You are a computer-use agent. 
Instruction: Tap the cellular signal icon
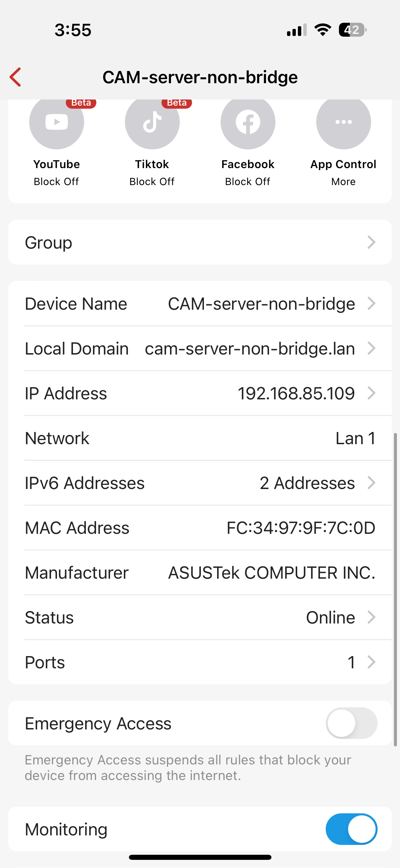click(x=297, y=30)
